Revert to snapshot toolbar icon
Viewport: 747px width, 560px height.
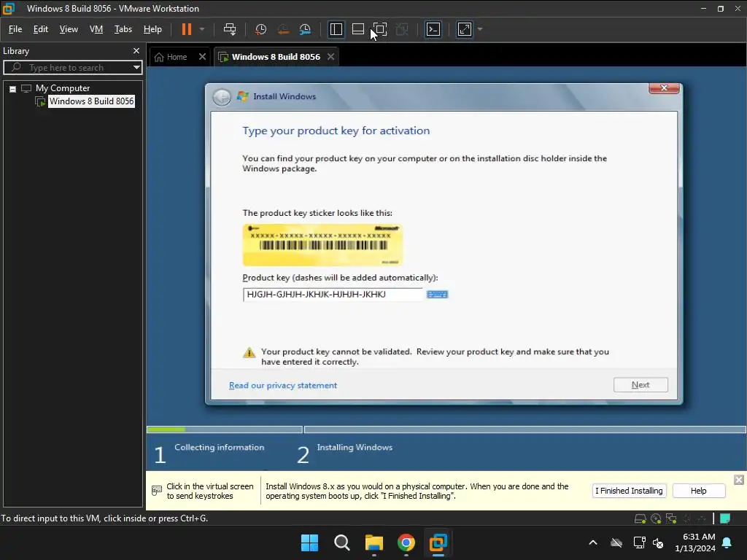[x=283, y=29]
